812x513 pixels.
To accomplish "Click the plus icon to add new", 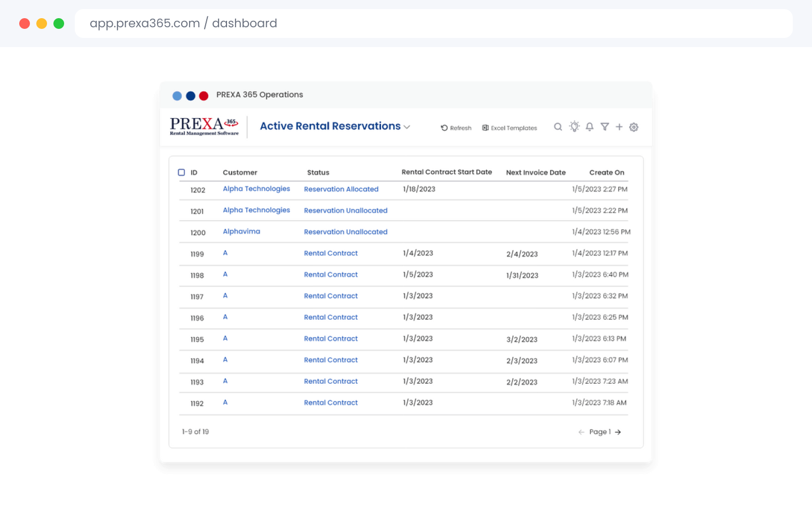I will [619, 127].
